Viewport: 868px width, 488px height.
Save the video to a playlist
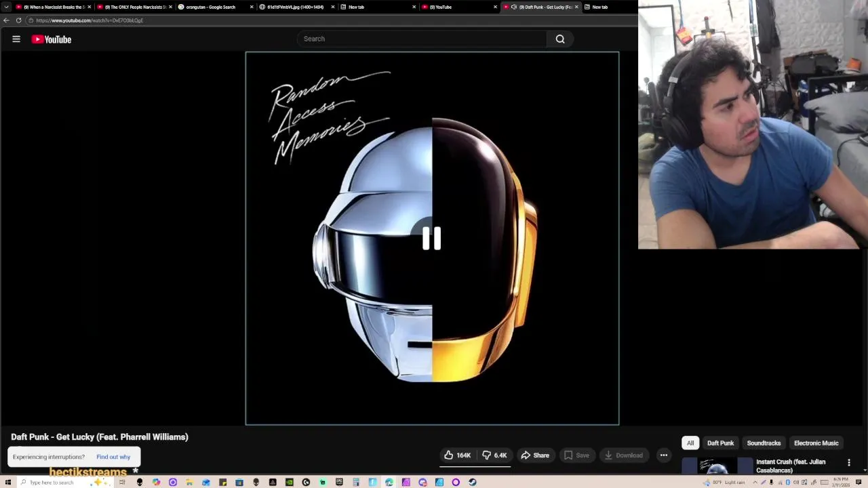click(x=576, y=455)
